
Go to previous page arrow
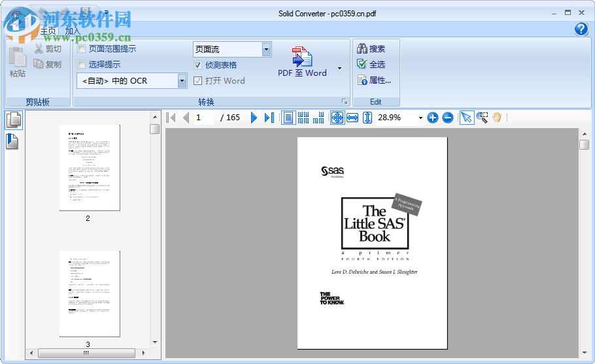click(186, 118)
